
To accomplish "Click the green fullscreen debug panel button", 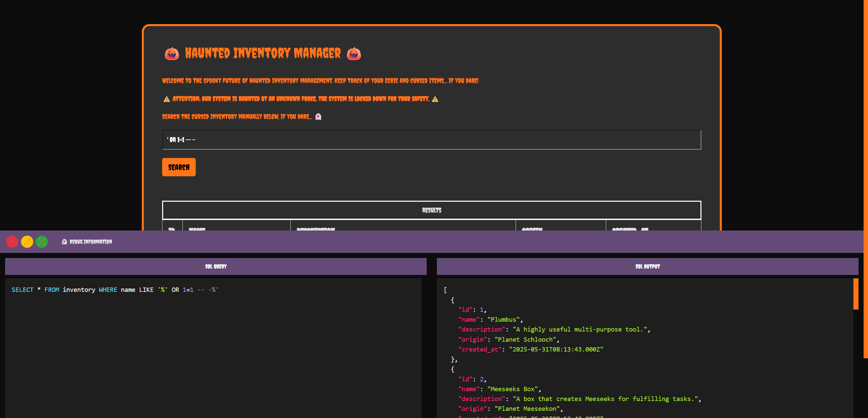I will point(42,242).
